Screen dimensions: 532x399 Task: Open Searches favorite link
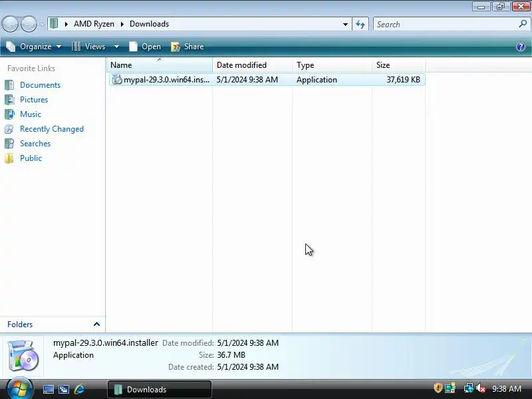35,144
